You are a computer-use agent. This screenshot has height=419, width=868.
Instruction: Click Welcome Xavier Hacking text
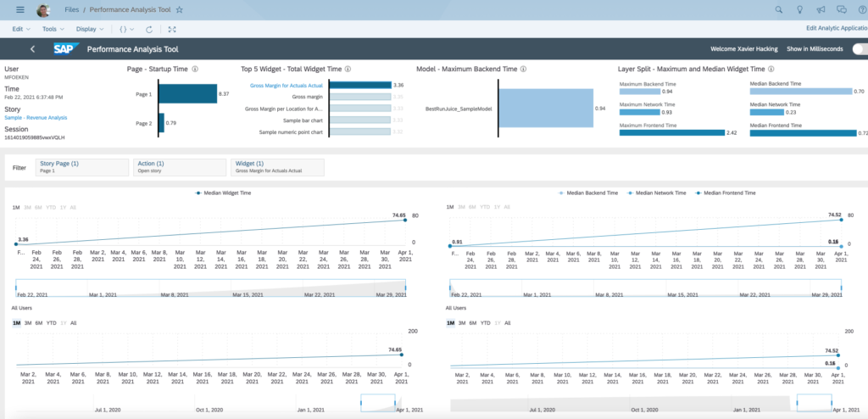(743, 49)
